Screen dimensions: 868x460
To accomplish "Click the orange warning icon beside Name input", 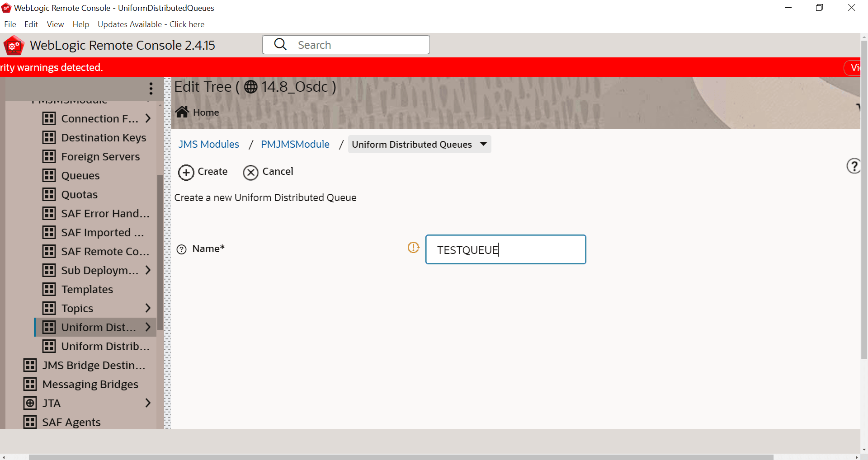I will (x=413, y=247).
